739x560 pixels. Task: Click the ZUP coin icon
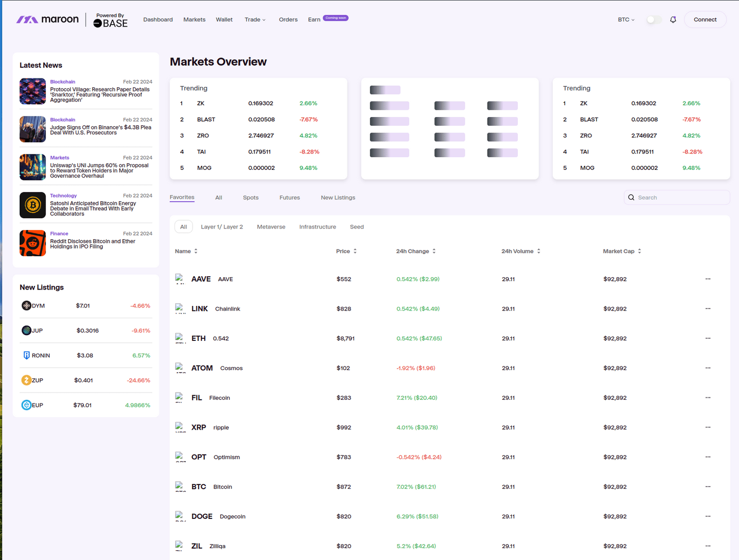click(x=27, y=380)
